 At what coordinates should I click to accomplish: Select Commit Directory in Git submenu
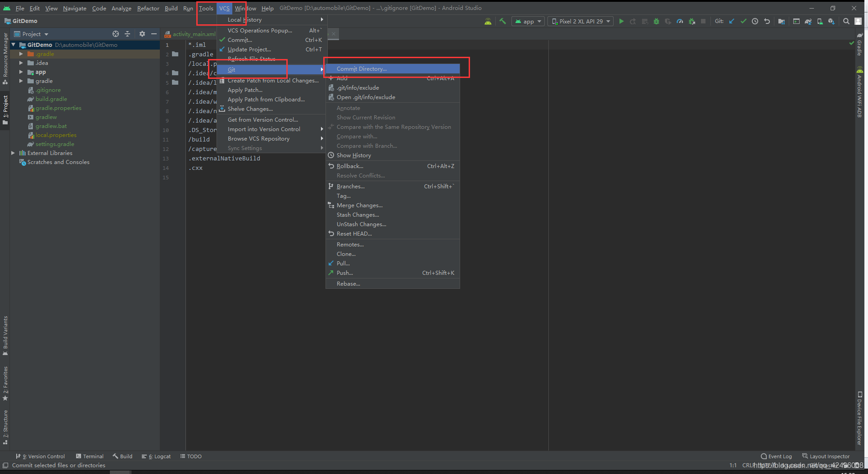pos(393,68)
